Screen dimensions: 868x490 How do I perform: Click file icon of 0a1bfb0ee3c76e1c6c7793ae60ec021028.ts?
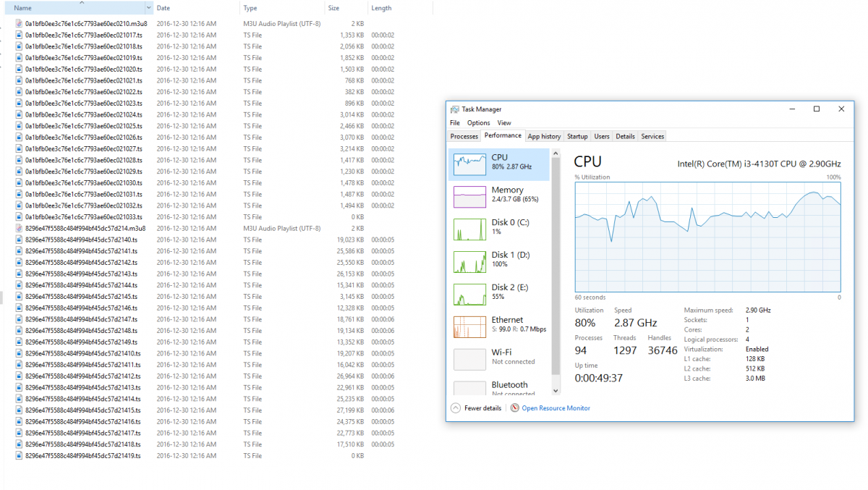point(20,160)
